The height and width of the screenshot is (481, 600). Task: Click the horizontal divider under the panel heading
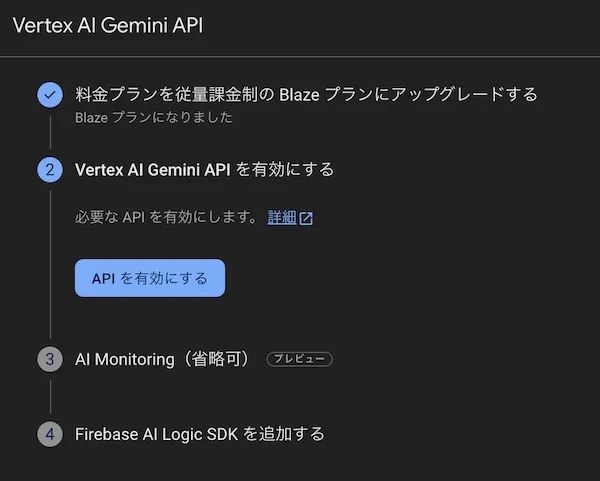click(300, 56)
